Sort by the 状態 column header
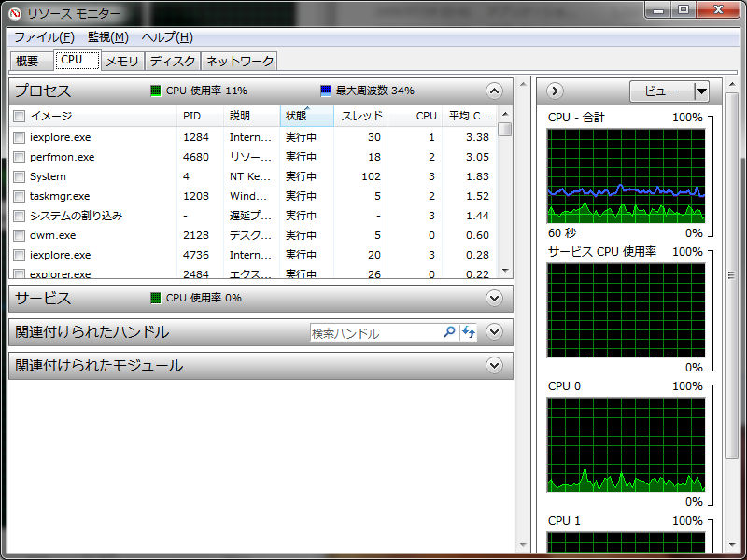Screen dimensions: 747x560 [x=307, y=116]
